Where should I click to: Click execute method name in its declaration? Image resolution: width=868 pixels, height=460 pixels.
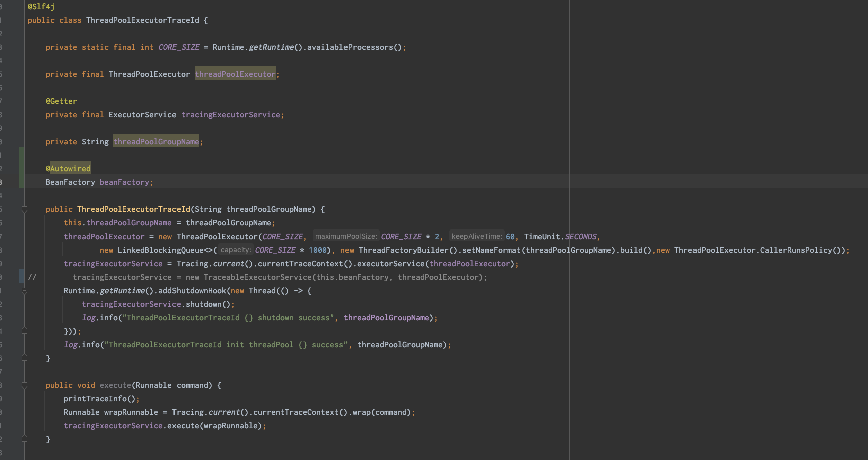pyautogui.click(x=115, y=385)
